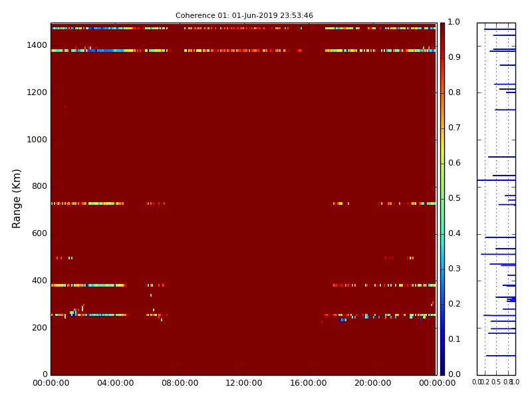The image size is (532, 399).
Task: Click the vertical coherence color scale bar
Action: pyautogui.click(x=442, y=199)
